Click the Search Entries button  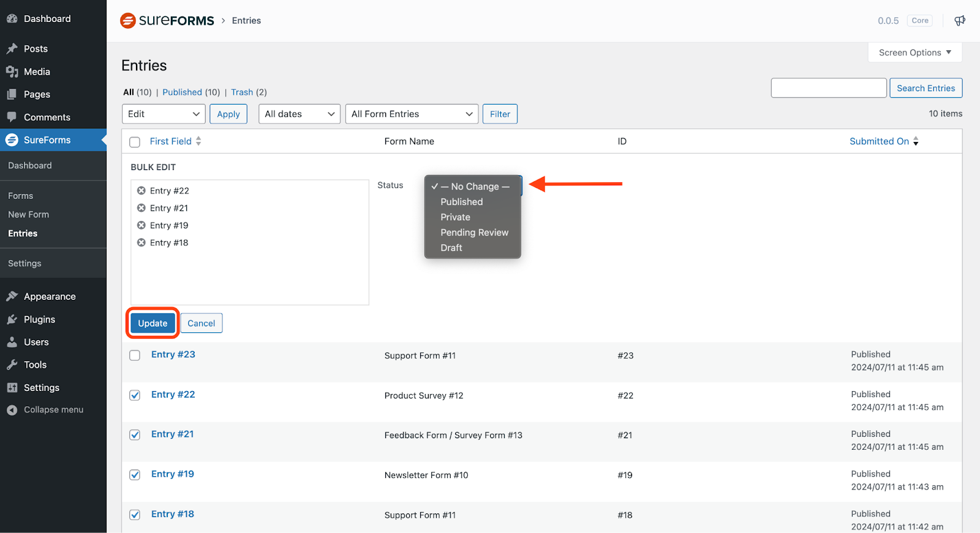[926, 88]
